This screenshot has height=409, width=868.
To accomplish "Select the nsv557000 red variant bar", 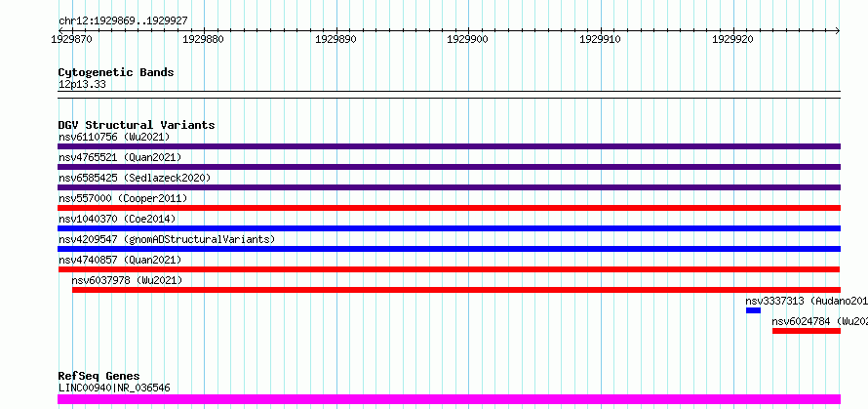I will tap(449, 208).
